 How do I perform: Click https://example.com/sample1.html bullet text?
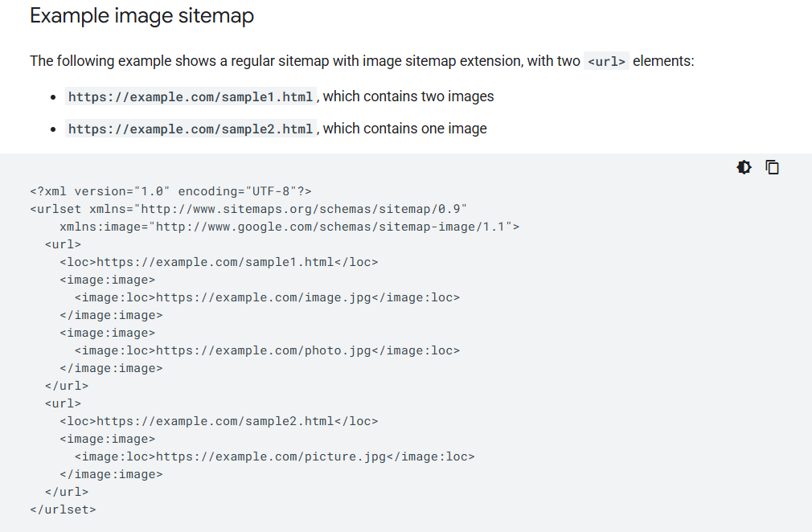pos(191,96)
